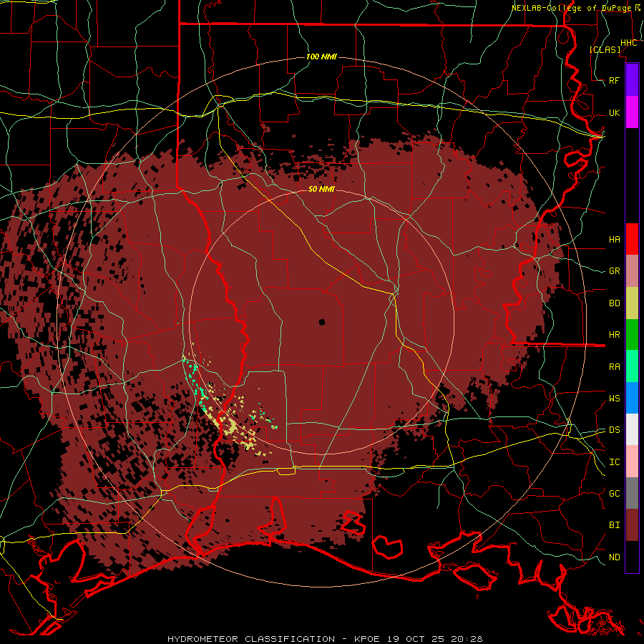
Task: Click the GC legend label
Action: [614, 494]
